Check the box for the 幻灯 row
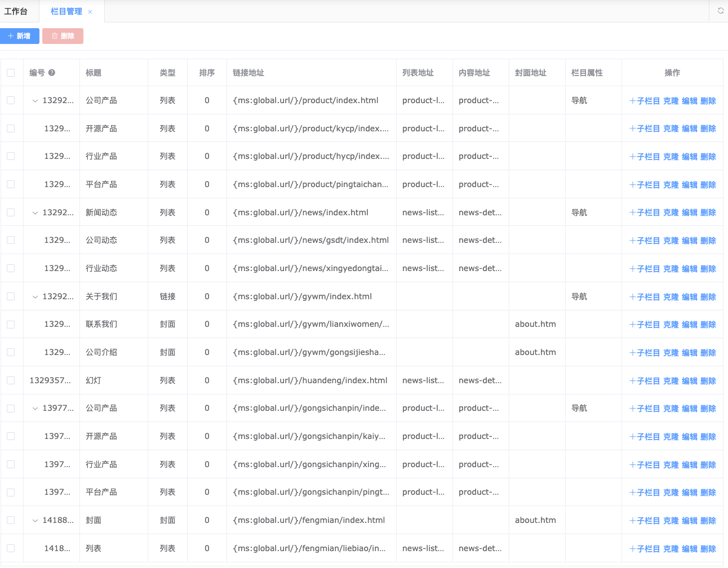Viewport: 728px width, 568px height. [x=11, y=380]
